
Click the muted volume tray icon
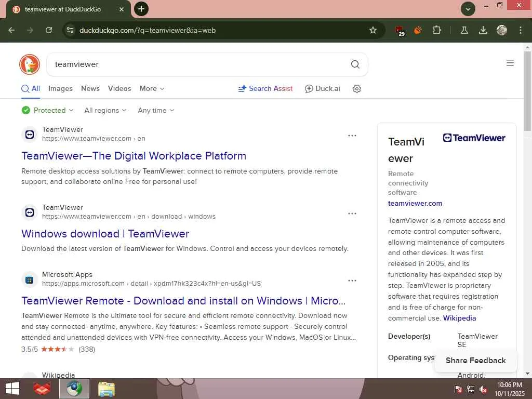(x=483, y=389)
